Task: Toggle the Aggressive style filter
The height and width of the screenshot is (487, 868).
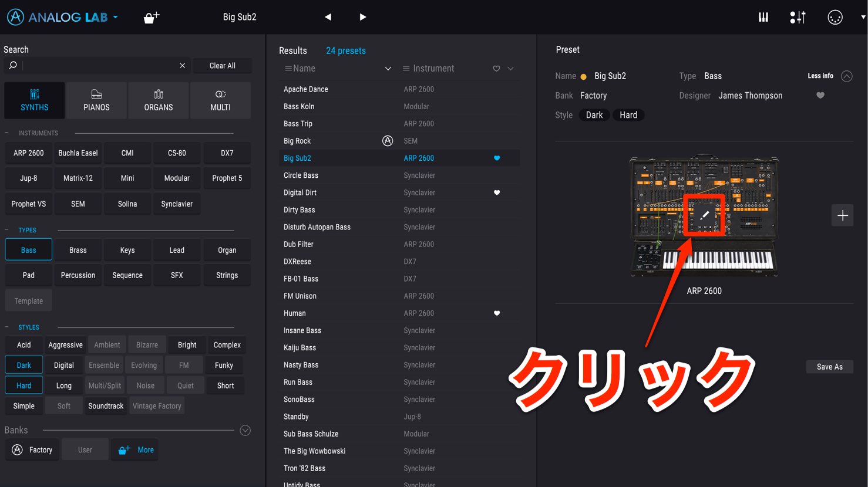Action: pos(66,345)
